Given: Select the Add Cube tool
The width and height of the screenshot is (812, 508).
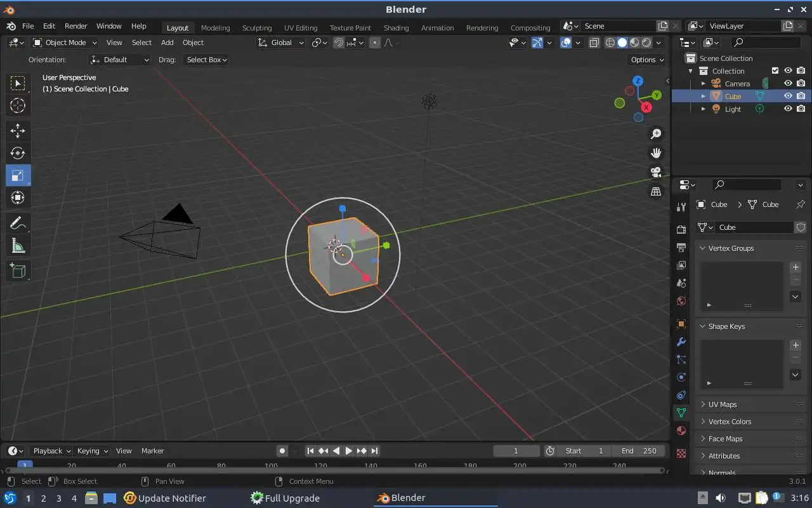Looking at the screenshot, I should tap(18, 271).
